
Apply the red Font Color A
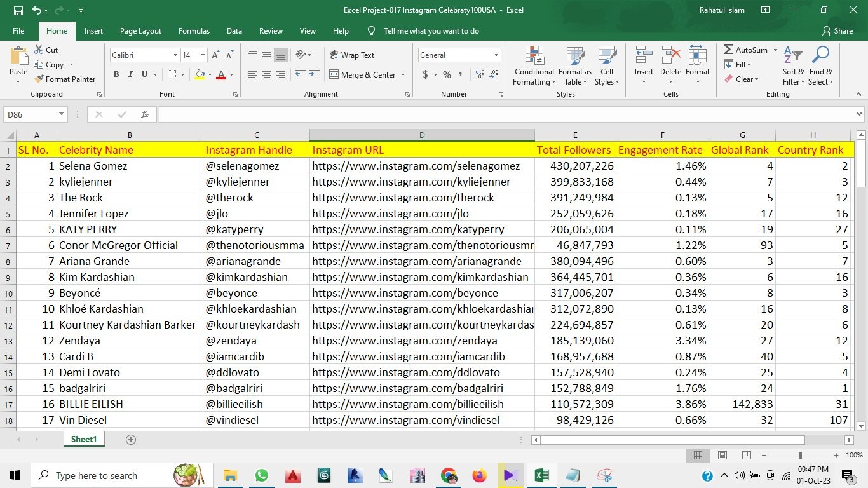tap(221, 74)
